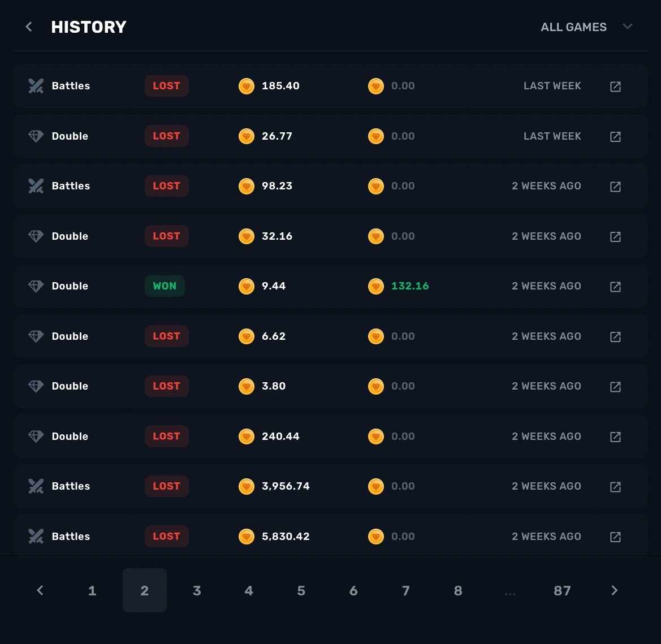This screenshot has height=644, width=661.
Task: Go to the previous page of history
Action: 40,590
